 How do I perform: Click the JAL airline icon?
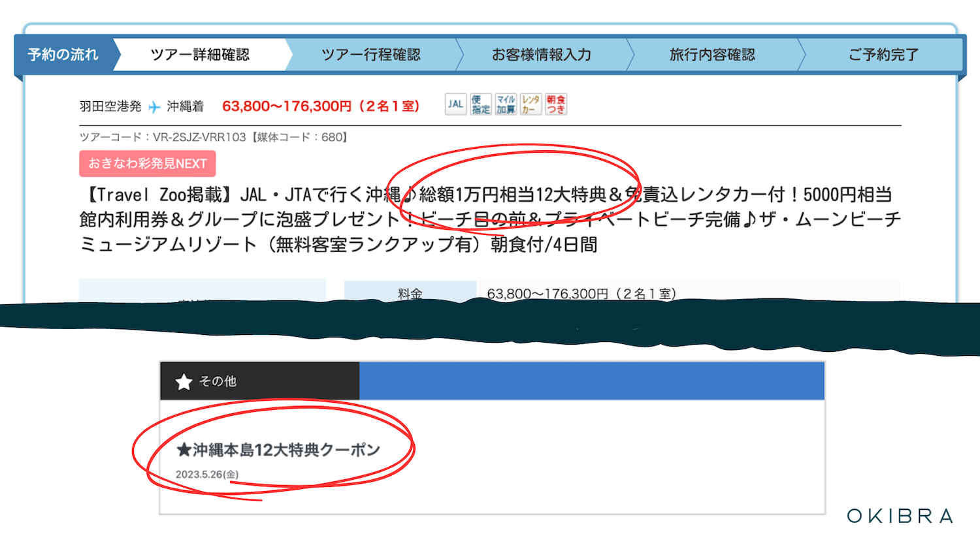click(x=456, y=104)
